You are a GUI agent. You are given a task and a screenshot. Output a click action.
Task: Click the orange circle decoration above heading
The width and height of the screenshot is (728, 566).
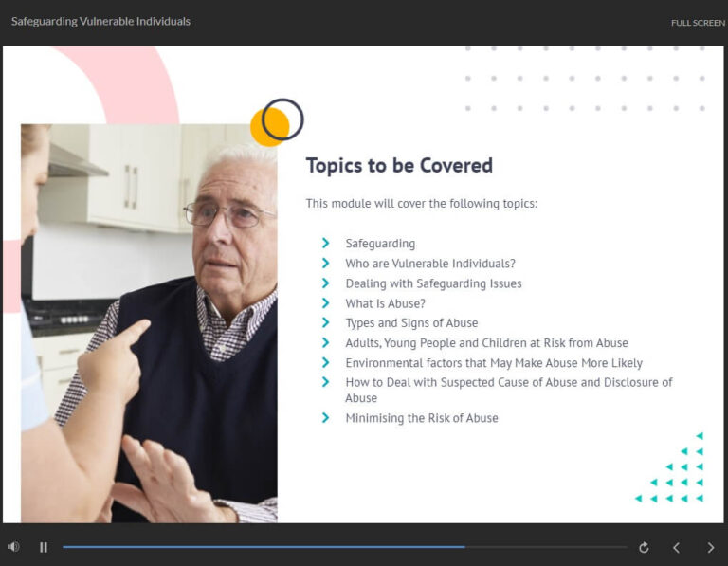pos(268,127)
